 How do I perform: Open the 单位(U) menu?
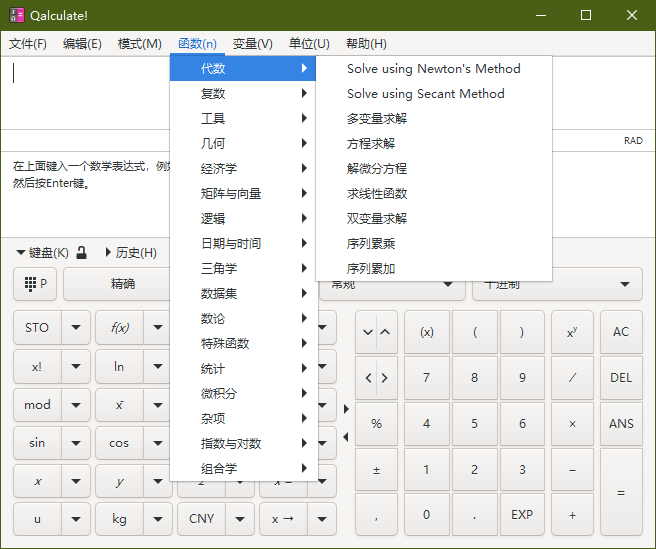pos(309,44)
